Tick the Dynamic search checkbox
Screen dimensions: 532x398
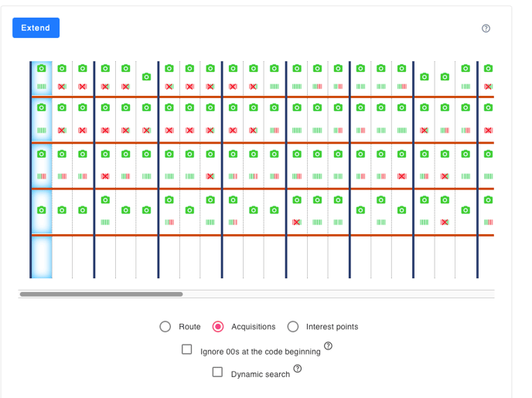coord(218,372)
